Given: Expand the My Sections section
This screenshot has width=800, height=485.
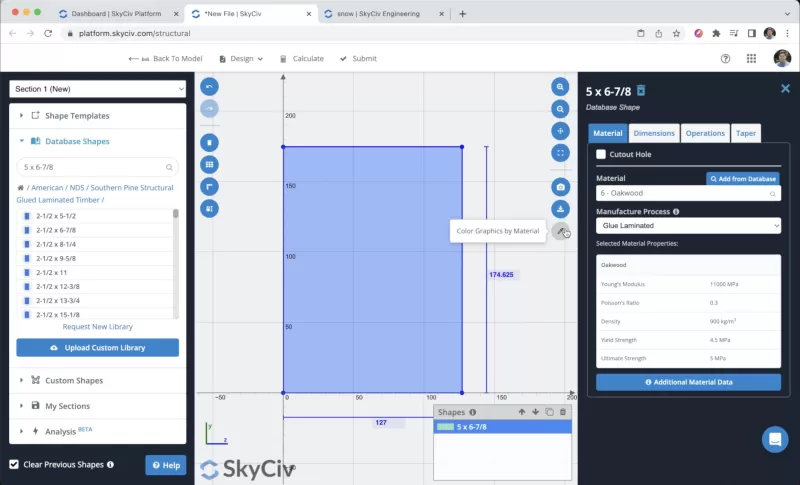Looking at the screenshot, I should click(97, 406).
